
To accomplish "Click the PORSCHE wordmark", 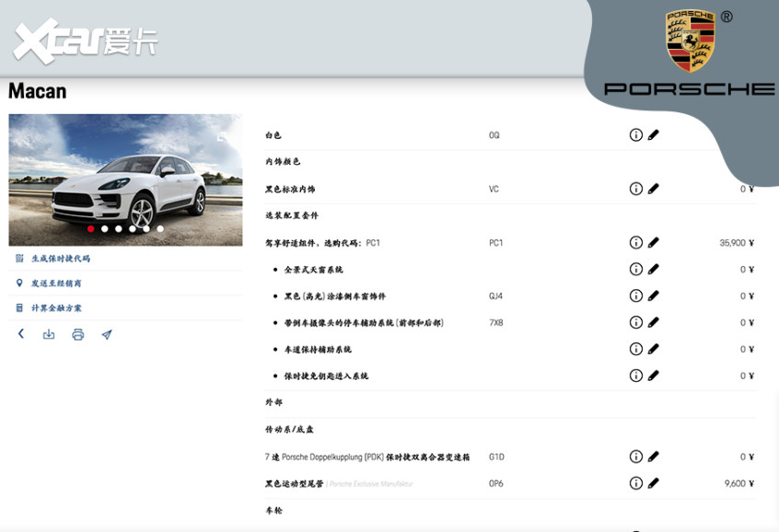I will [690, 89].
